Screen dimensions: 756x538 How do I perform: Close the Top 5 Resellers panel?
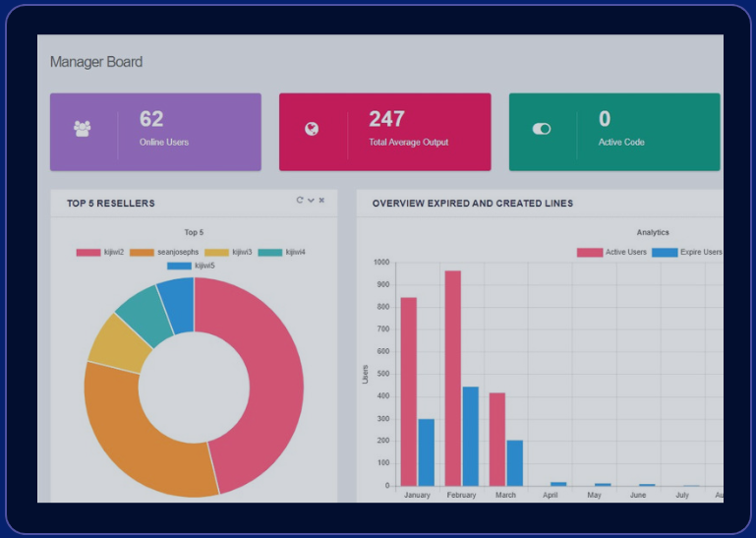pyautogui.click(x=321, y=201)
